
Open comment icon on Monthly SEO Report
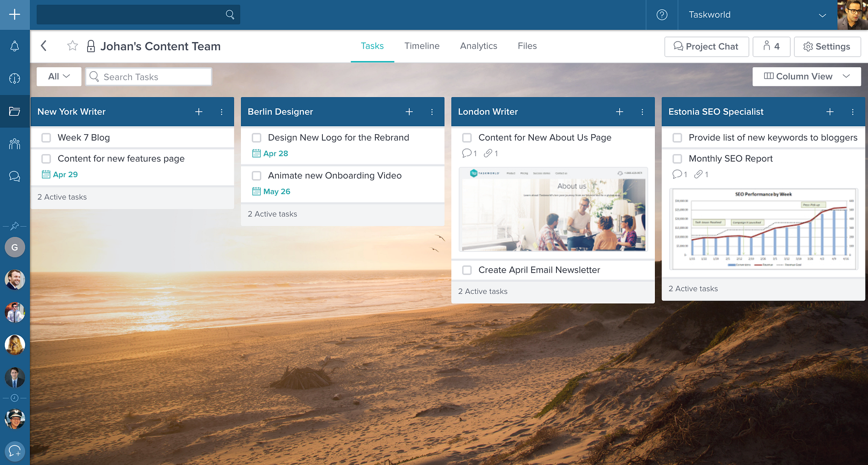[x=677, y=174]
